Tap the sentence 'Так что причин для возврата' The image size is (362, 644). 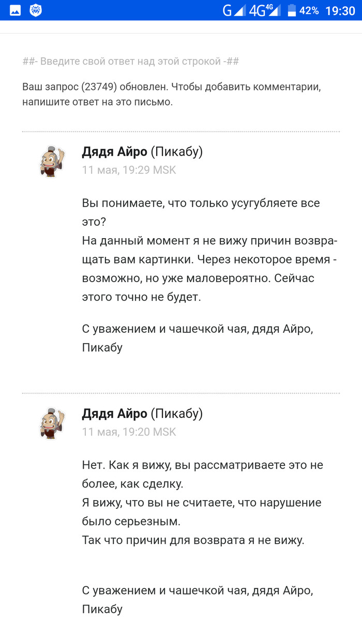coord(193,540)
